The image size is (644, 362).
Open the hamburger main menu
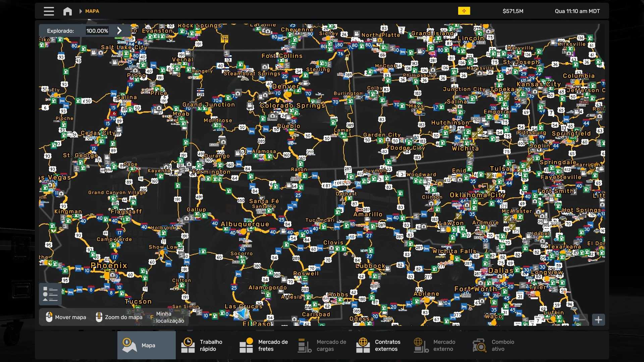(49, 11)
